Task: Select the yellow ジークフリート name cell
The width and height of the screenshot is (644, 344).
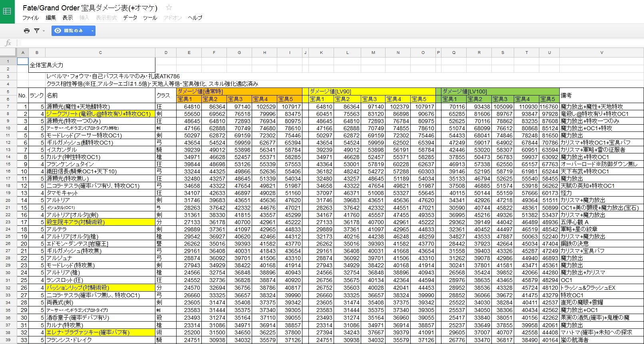Action: (100, 114)
